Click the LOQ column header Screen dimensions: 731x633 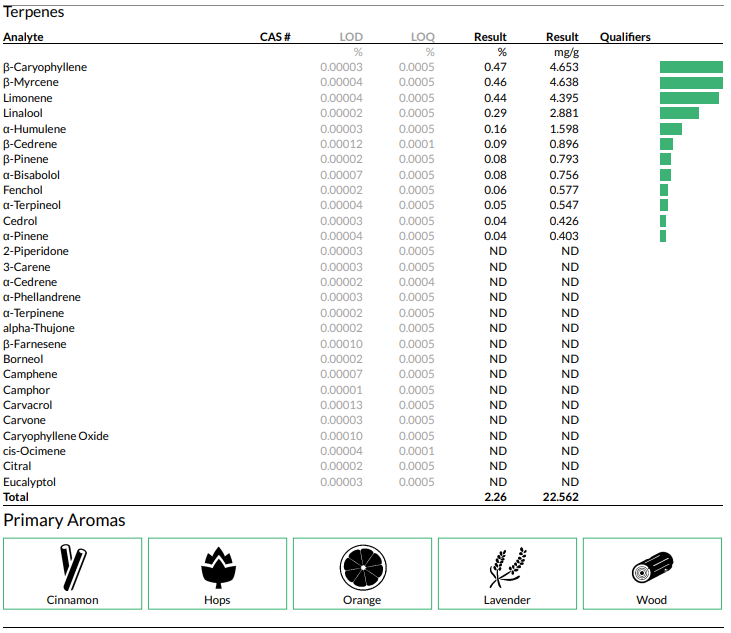[x=423, y=37]
